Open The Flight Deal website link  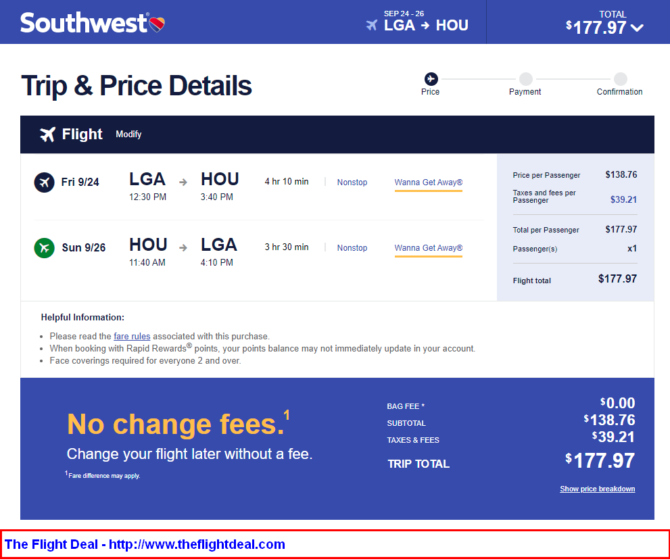144,544
